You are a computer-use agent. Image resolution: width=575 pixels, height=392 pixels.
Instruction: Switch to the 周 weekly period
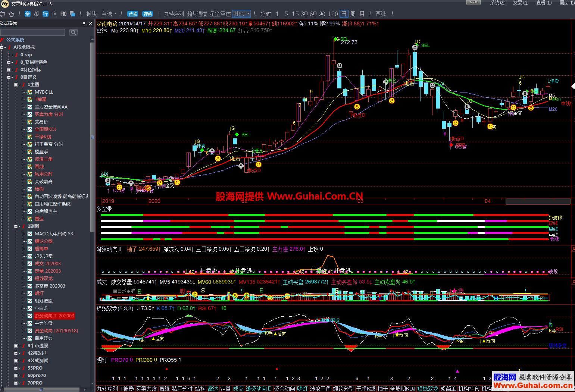pos(353,14)
